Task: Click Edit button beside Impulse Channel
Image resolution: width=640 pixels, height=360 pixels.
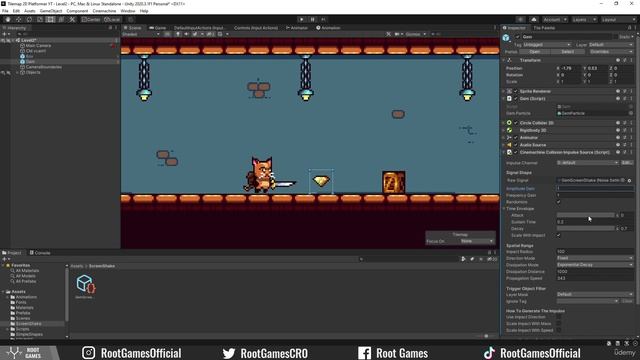Action: [x=627, y=162]
